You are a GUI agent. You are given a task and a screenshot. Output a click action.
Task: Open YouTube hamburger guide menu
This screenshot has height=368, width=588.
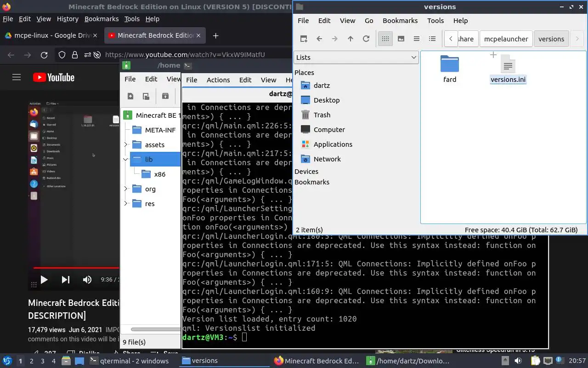17,77
